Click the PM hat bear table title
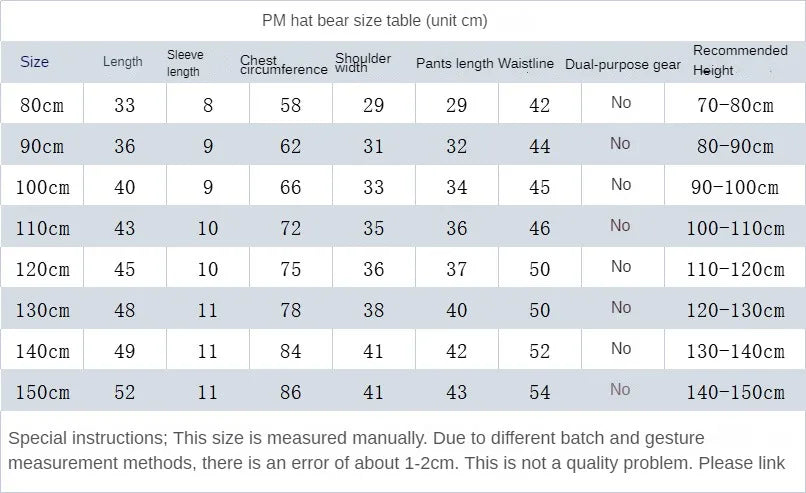 (375, 21)
